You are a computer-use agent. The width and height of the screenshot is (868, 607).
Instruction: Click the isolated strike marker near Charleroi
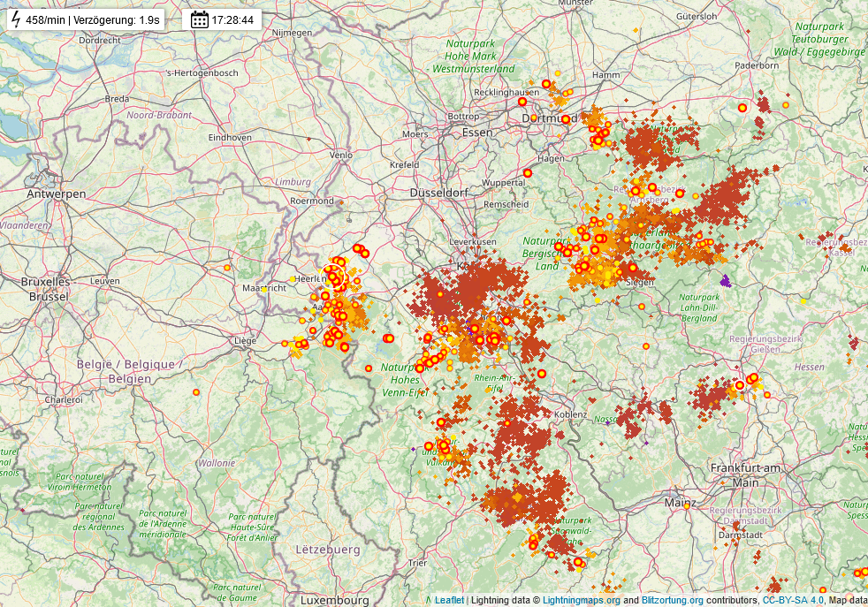click(196, 391)
